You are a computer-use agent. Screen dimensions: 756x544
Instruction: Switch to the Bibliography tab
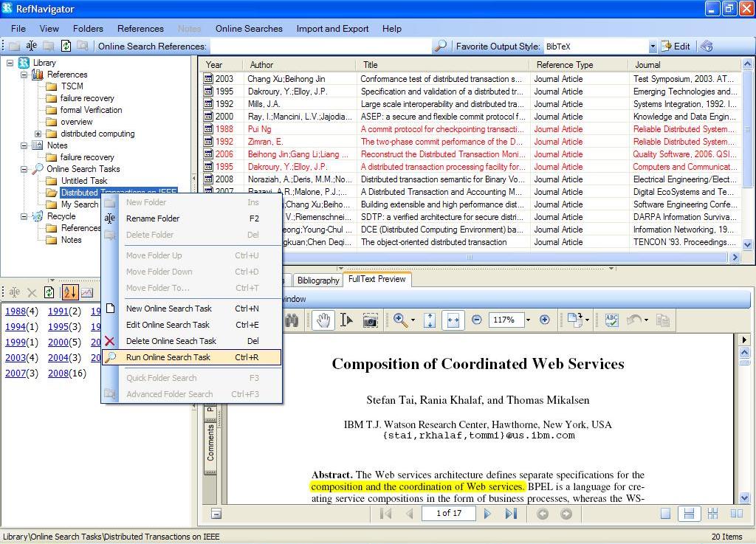click(317, 280)
